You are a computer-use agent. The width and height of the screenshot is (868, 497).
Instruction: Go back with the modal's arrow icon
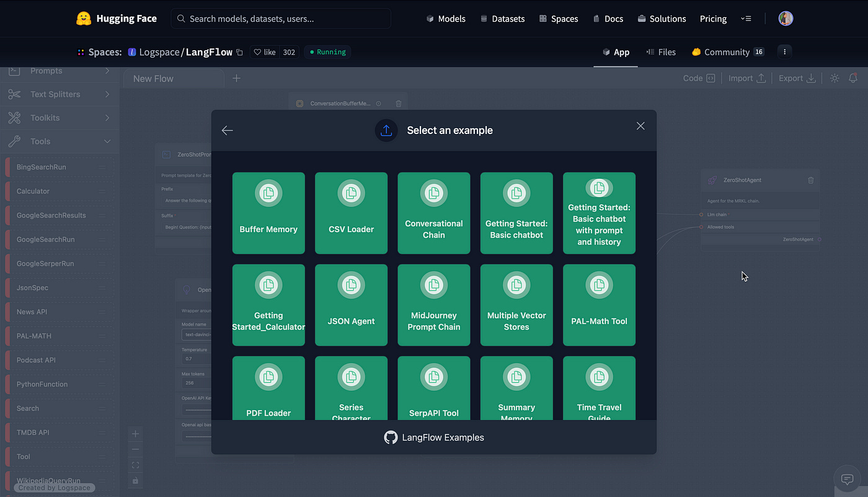(x=228, y=130)
